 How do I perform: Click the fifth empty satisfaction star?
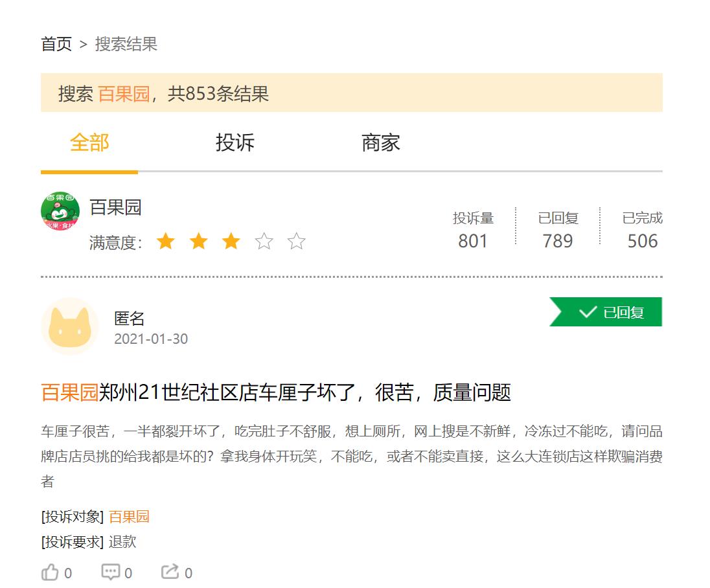point(296,242)
